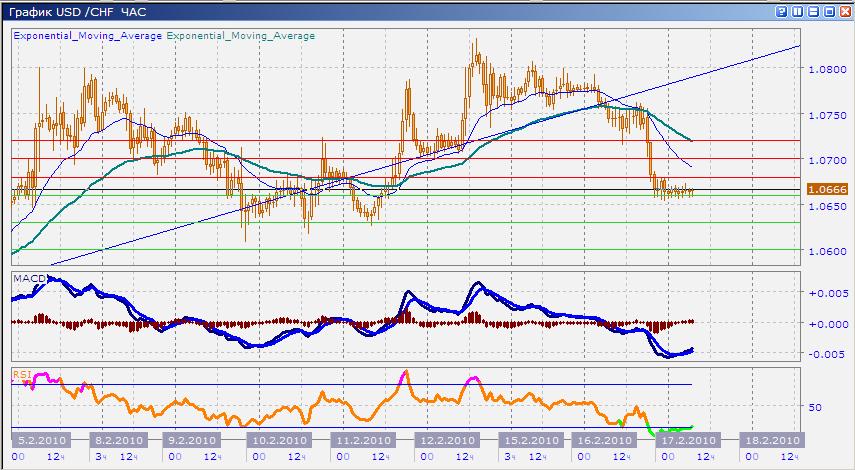Select the blue Exponential_Moving_Average label
855x470 pixels.
87,36
